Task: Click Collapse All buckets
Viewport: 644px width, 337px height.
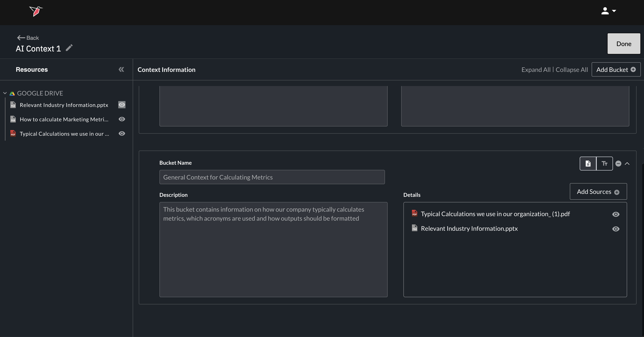Action: coord(572,70)
